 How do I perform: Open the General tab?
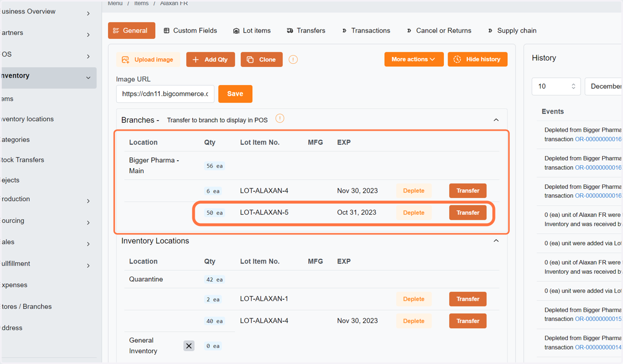coord(131,31)
